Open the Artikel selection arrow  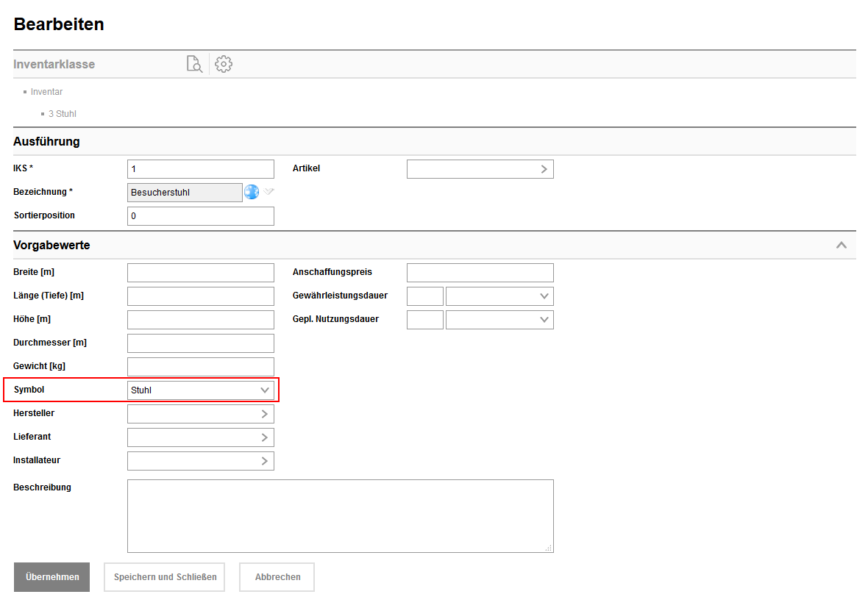pyautogui.click(x=544, y=169)
